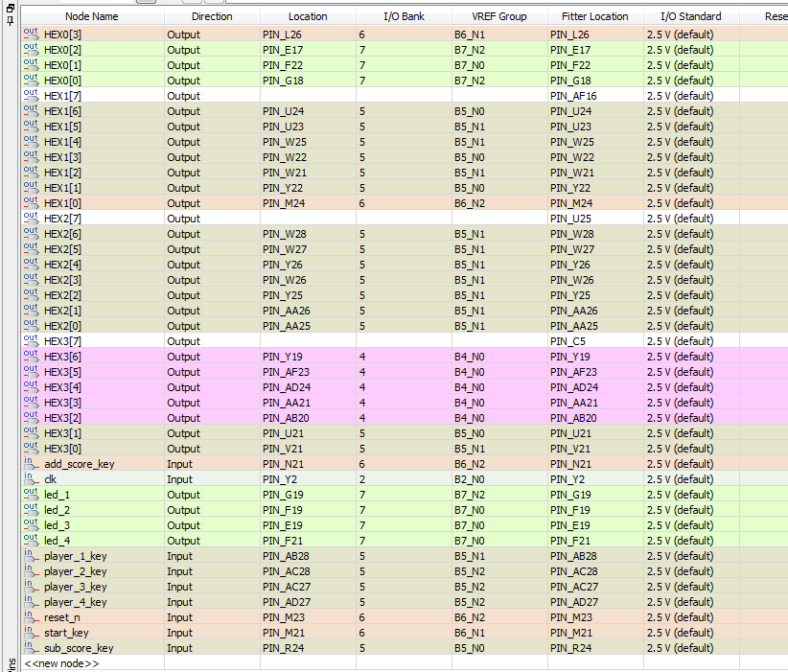Viewport: 788px width, 672px height.
Task: Select the empty Location cell for HEX1[7]
Action: tap(308, 96)
